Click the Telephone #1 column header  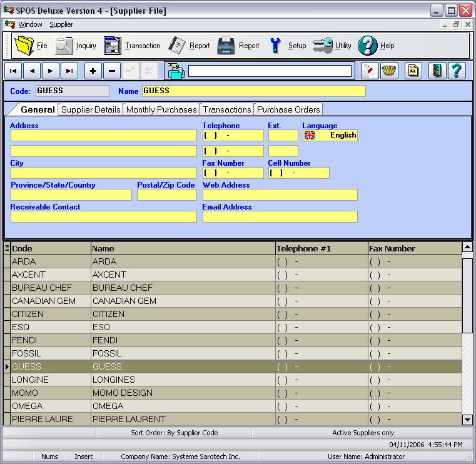(322, 248)
